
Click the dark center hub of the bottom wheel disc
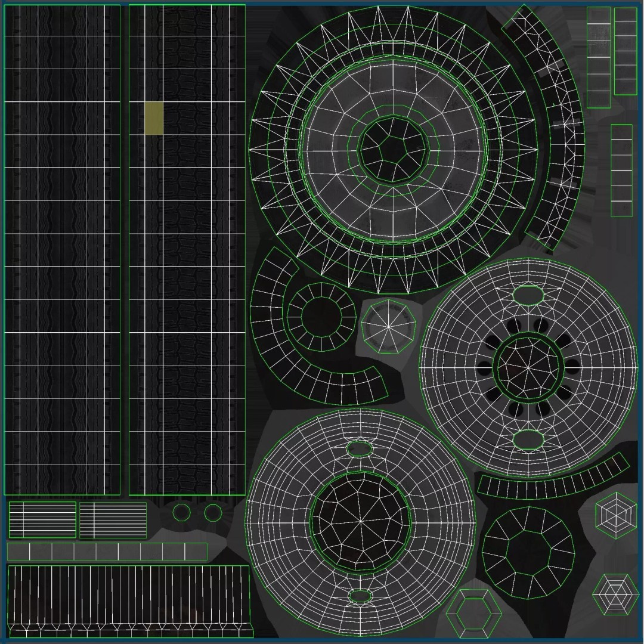coord(360,522)
